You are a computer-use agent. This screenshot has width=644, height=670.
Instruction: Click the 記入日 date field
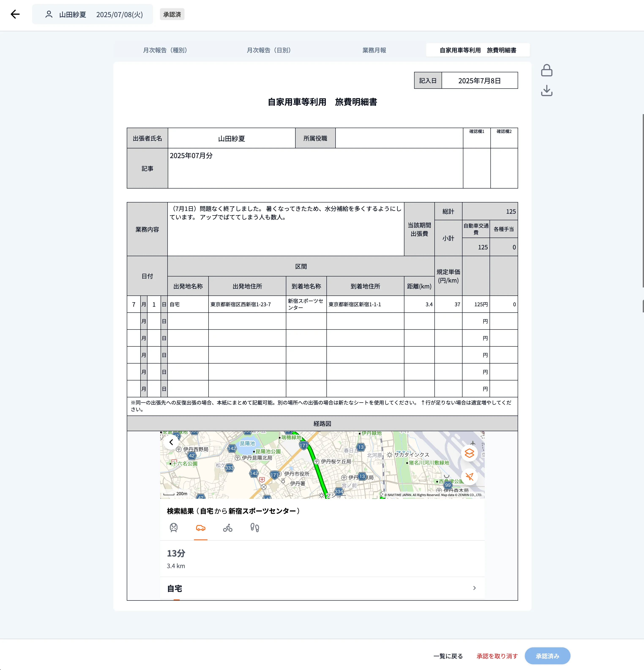click(479, 81)
